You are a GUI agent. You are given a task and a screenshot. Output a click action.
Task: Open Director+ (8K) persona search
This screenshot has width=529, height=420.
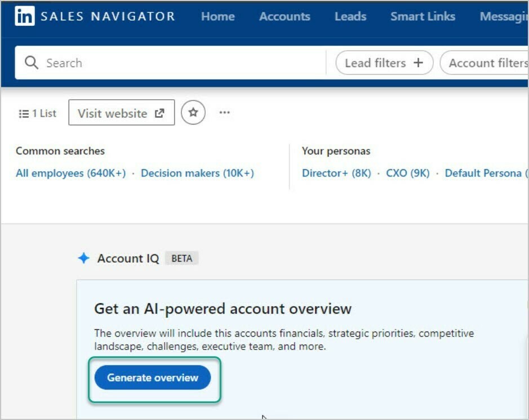pyautogui.click(x=336, y=173)
